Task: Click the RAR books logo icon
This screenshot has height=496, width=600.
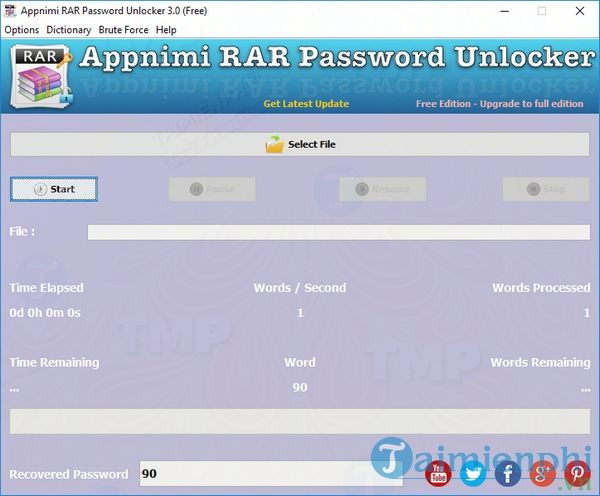Action: pyautogui.click(x=41, y=77)
